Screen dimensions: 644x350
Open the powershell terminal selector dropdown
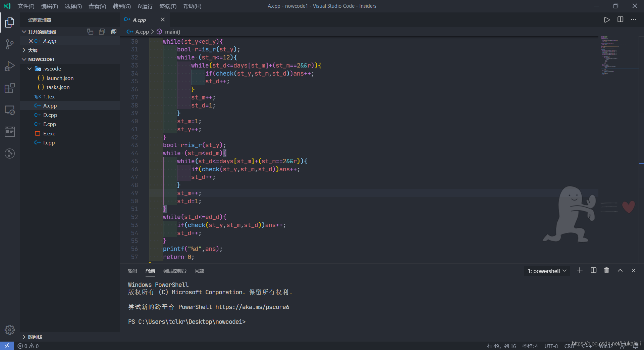[x=547, y=271]
